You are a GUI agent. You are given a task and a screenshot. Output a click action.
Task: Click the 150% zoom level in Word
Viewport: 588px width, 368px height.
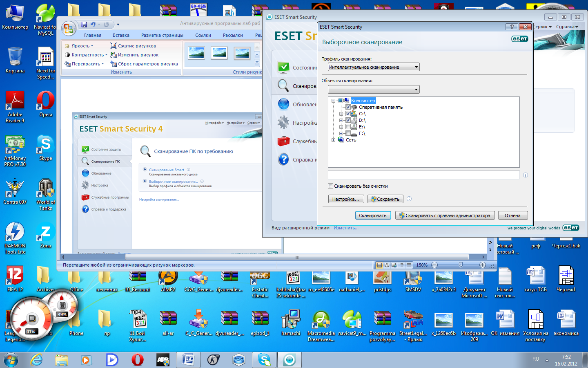(x=422, y=265)
